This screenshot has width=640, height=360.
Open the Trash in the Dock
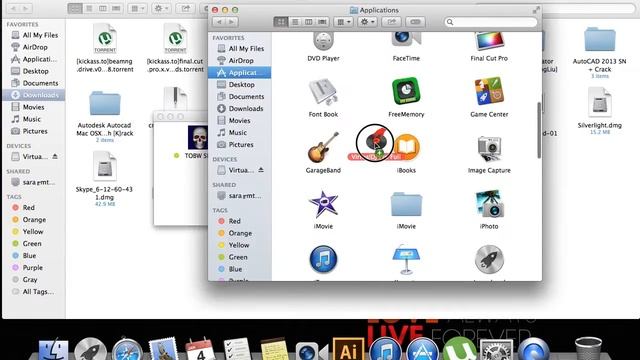(x=588, y=349)
